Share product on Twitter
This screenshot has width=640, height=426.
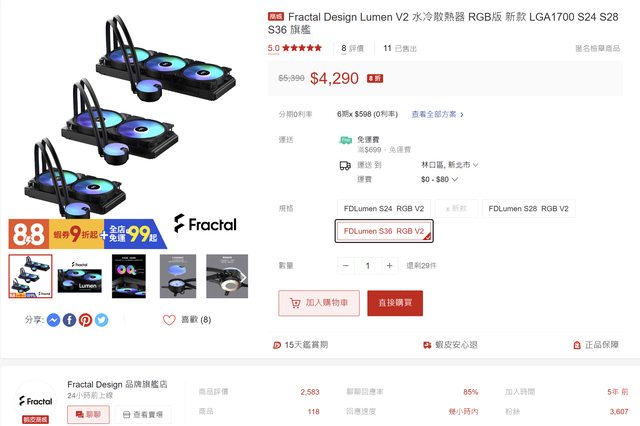102,320
